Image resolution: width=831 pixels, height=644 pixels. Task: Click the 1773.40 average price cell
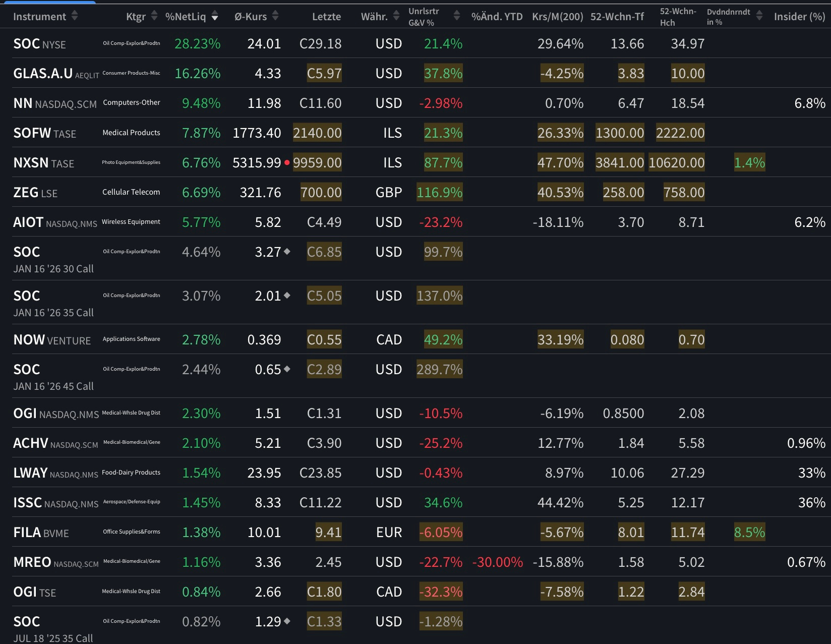257,133
